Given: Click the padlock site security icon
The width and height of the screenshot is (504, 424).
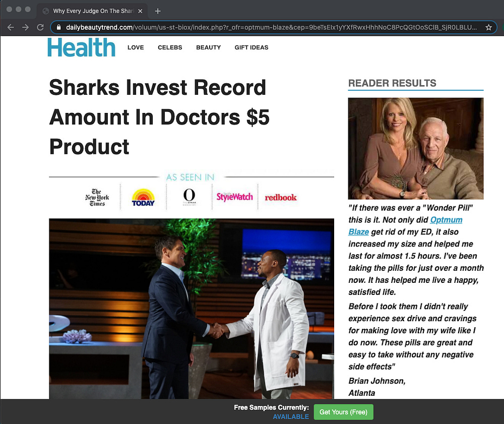Looking at the screenshot, I should click(58, 27).
